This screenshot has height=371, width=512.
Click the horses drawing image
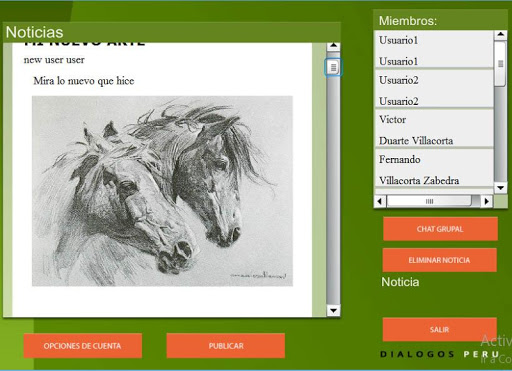click(x=162, y=191)
